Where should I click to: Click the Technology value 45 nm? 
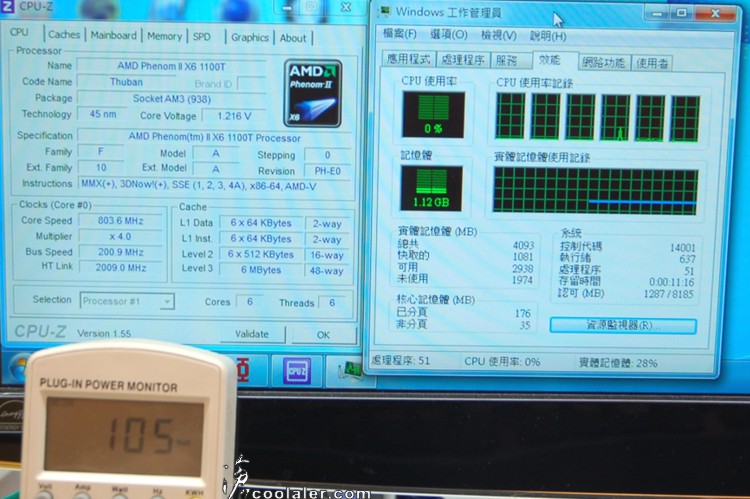103,114
